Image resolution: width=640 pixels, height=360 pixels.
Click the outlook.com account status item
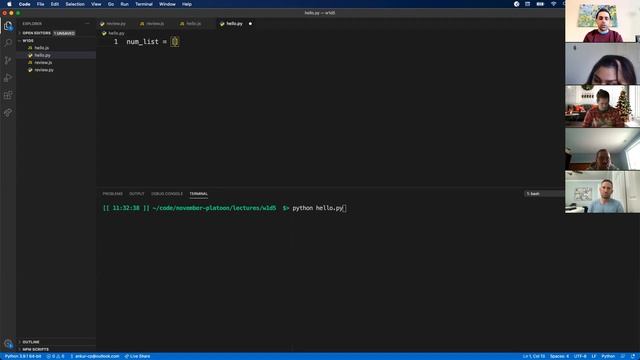(95, 356)
